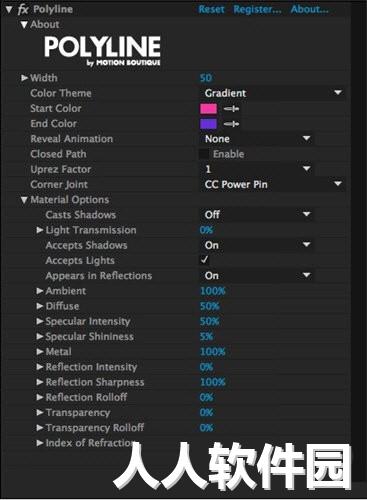Open the Casts Shadows dropdown
Screen dimensions: 367x500
(x=257, y=215)
